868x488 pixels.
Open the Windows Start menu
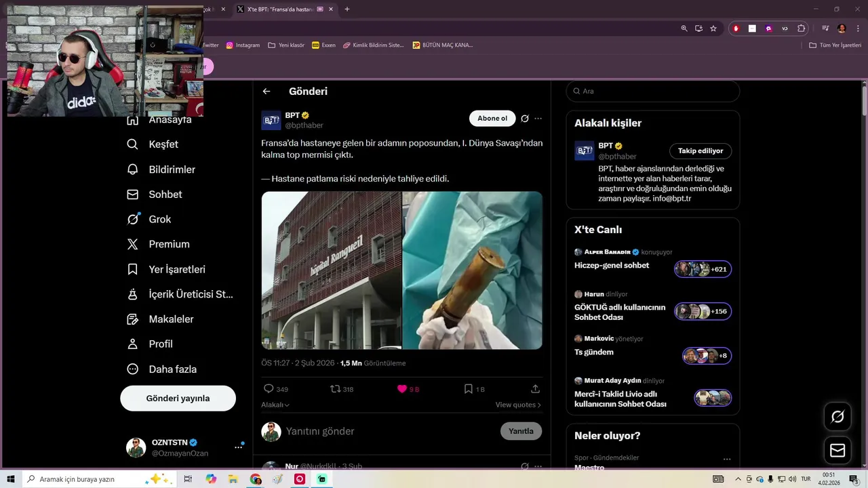11,479
